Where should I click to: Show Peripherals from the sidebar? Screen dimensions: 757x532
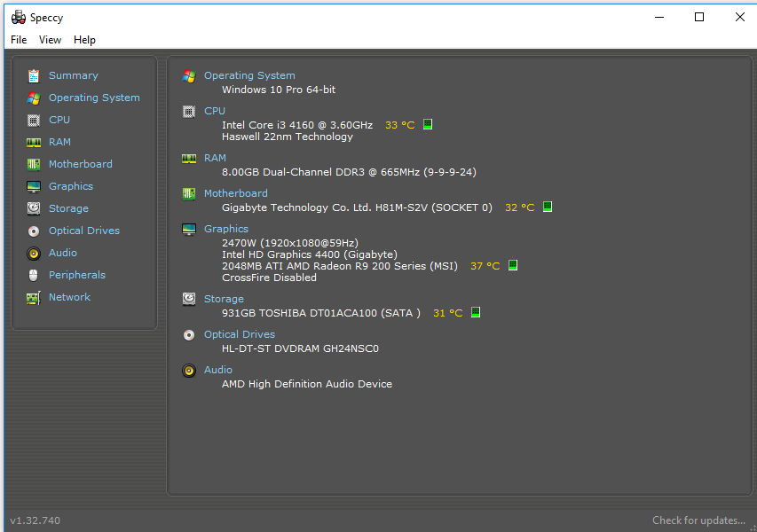point(77,276)
